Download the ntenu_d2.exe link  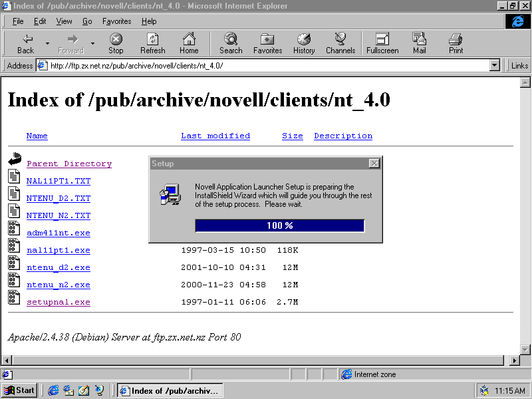pos(59,268)
